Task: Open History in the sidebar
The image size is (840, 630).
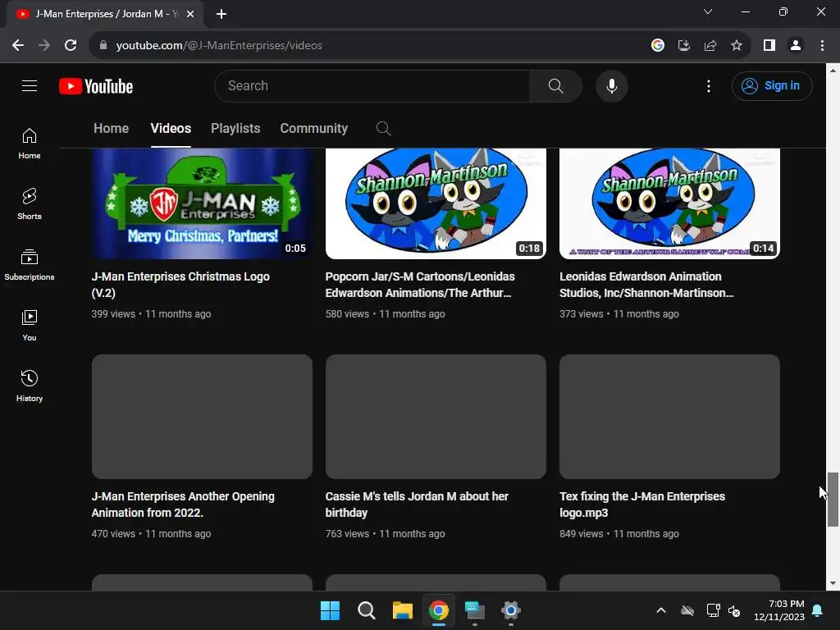Action: (30, 386)
